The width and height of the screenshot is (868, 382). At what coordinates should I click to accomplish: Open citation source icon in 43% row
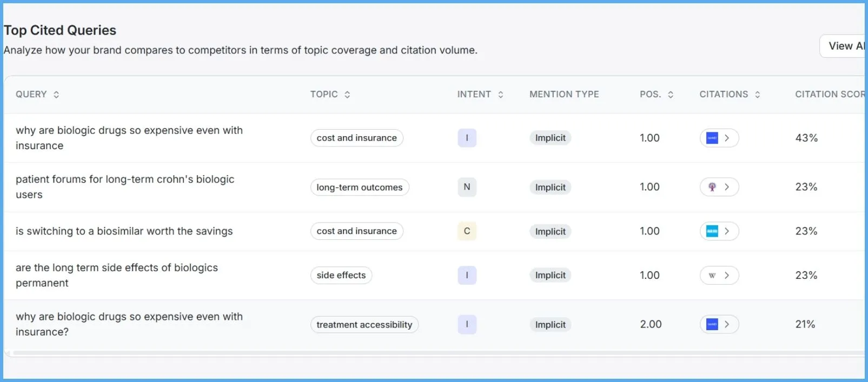[x=712, y=138]
